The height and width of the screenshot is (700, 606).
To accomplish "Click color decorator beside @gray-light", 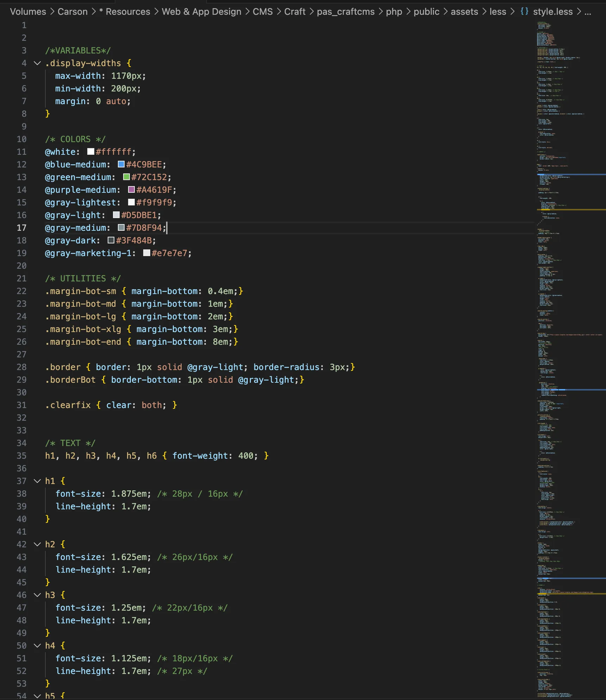I will point(115,215).
